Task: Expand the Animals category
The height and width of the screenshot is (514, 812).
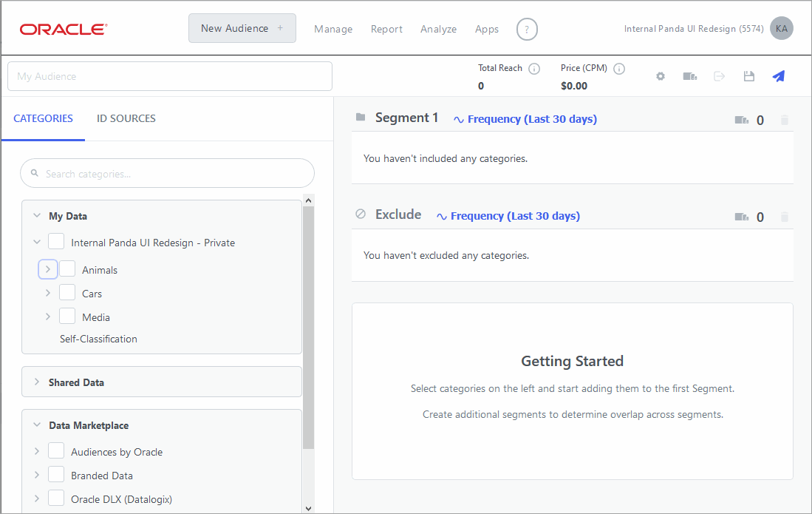Action: (x=47, y=269)
